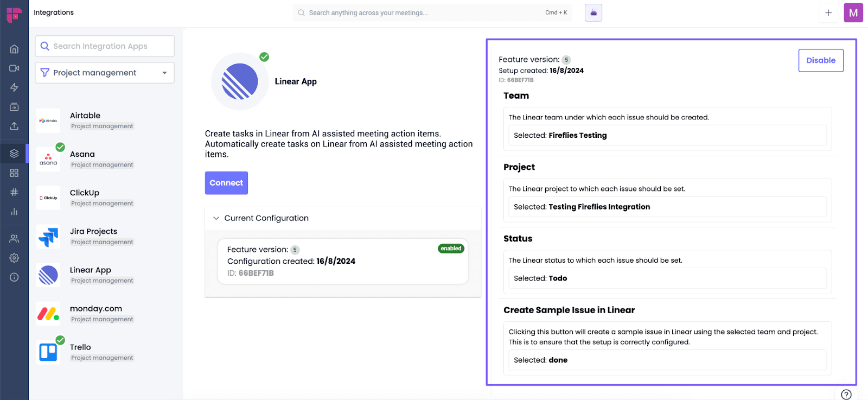The height and width of the screenshot is (400, 868).
Task: Click the Disable button
Action: click(x=821, y=60)
